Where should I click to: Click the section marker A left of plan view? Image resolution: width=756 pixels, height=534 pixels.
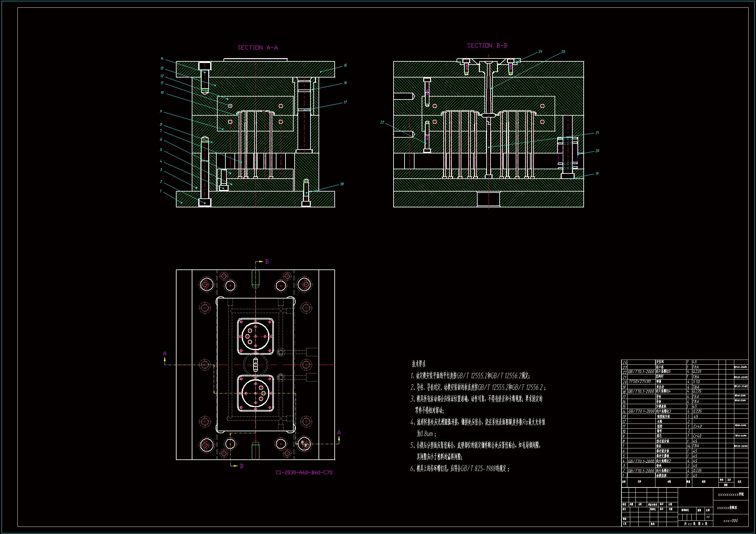pos(165,354)
